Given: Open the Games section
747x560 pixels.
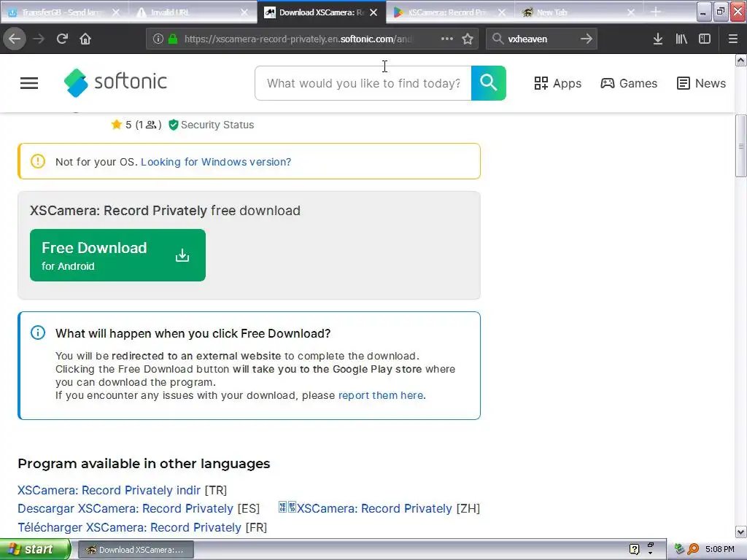Looking at the screenshot, I should tap(628, 83).
